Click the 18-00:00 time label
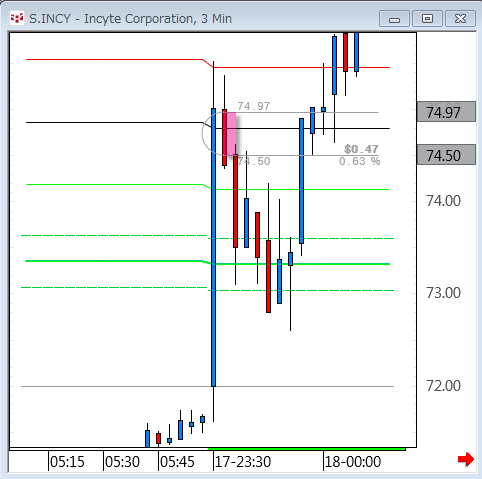482x479 pixels. [353, 462]
